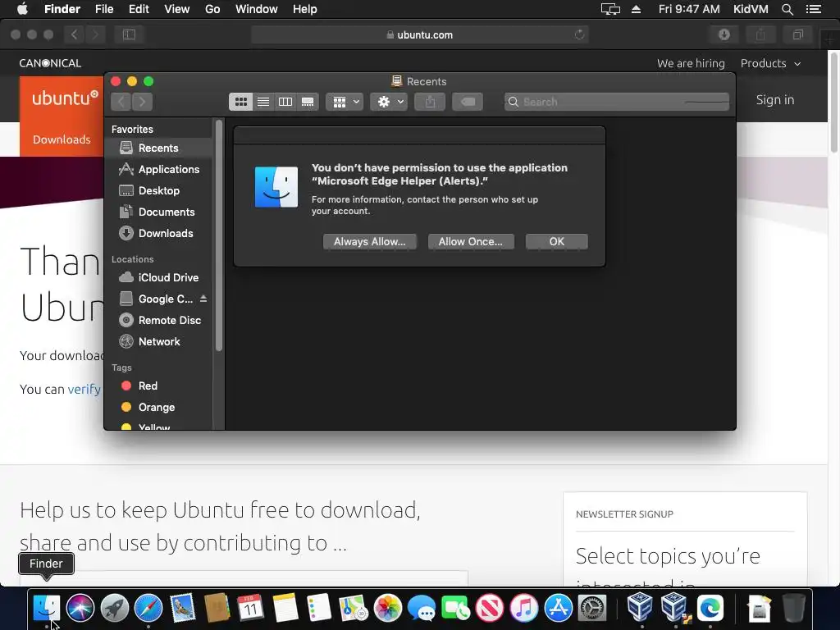
Task: Click OK in the permission dialog
Action: pos(557,242)
